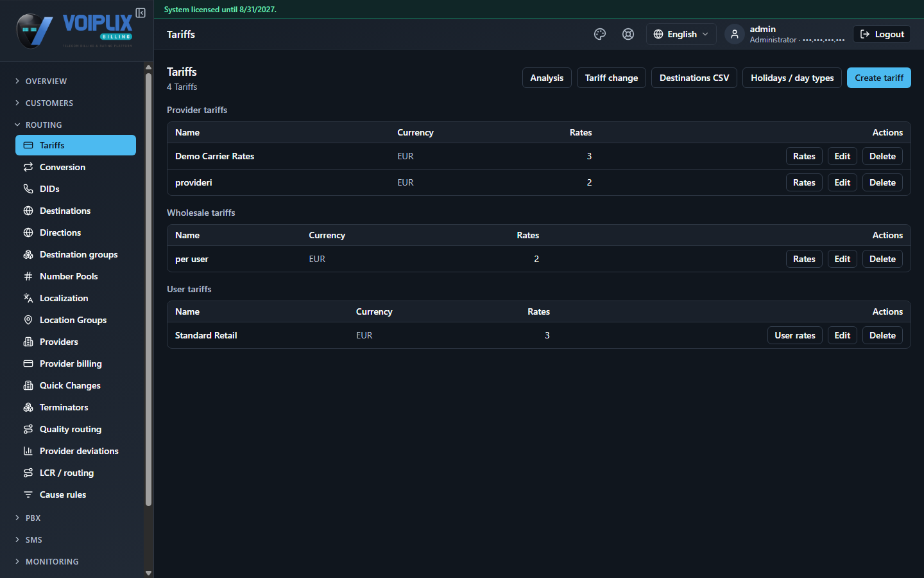Open the English language dropdown
The image size is (924, 578).
pyautogui.click(x=681, y=34)
